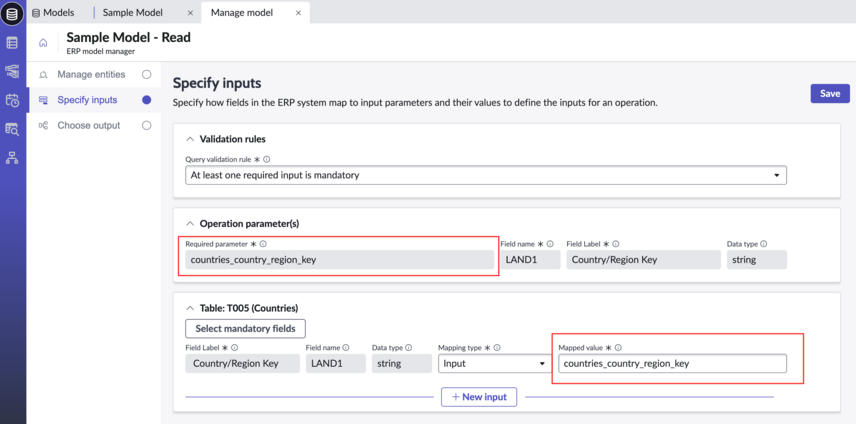Image resolution: width=856 pixels, height=424 pixels.
Task: Close the Manage model tab
Action: pyautogui.click(x=298, y=13)
